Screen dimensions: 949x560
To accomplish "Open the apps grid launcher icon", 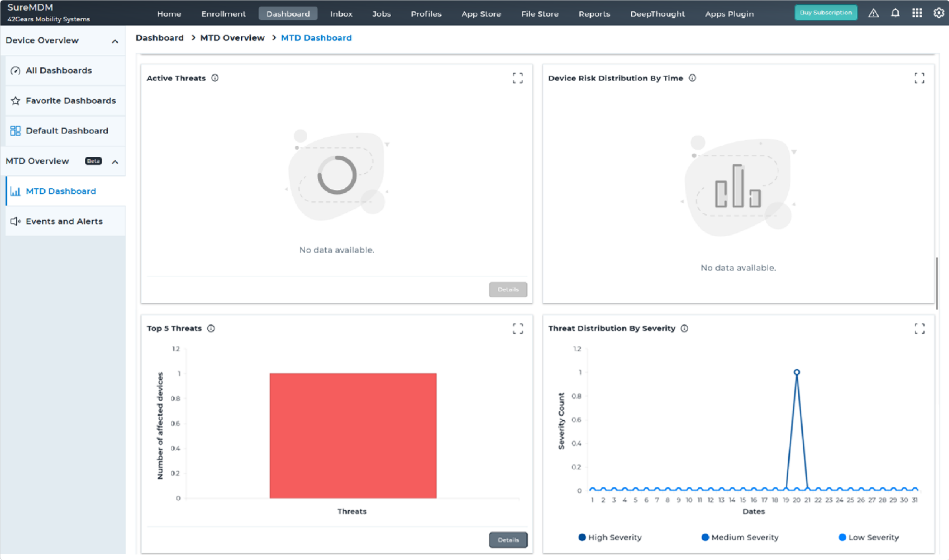I will tap(916, 13).
